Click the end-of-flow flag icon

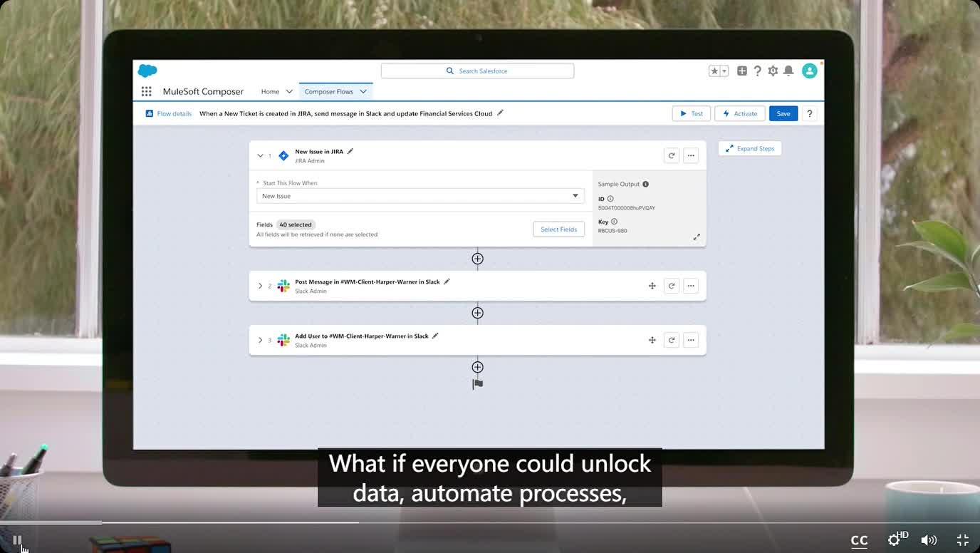tap(478, 384)
